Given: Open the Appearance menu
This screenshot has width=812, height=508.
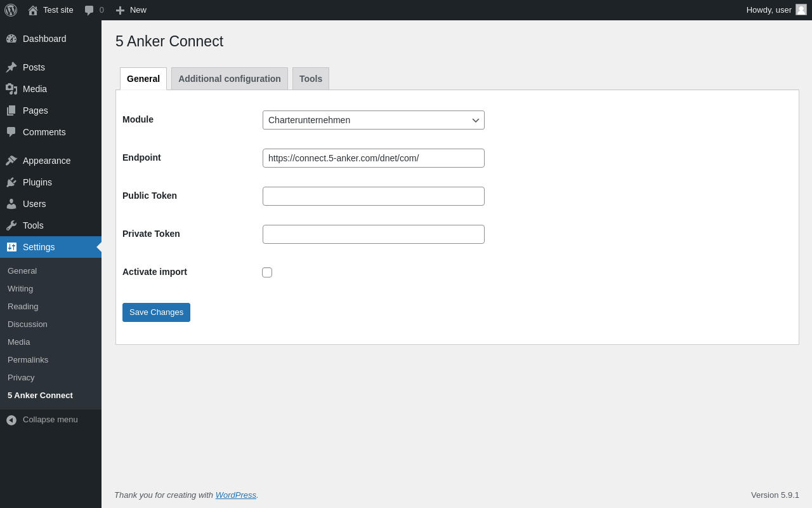Looking at the screenshot, I should [51, 161].
